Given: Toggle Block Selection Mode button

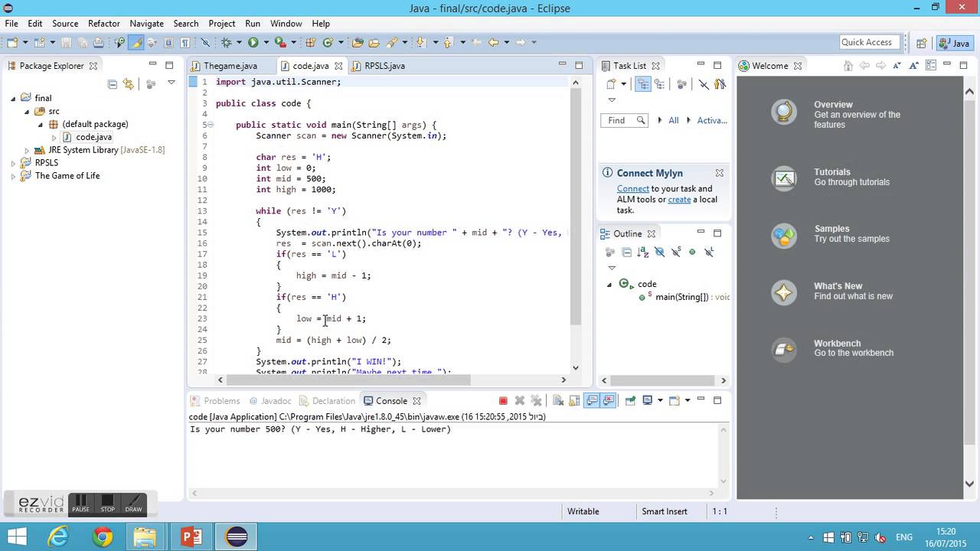Looking at the screenshot, I should pos(168,42).
